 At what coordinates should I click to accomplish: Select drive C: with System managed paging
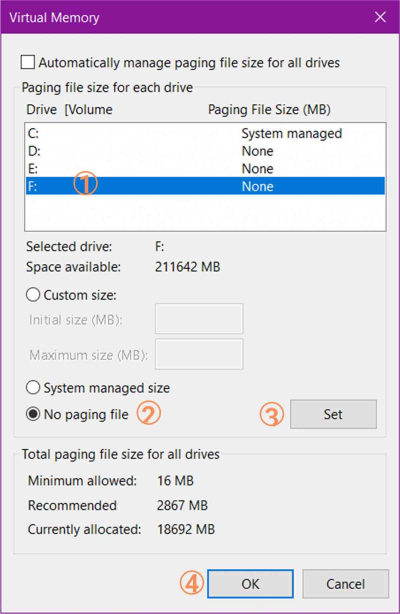point(205,134)
